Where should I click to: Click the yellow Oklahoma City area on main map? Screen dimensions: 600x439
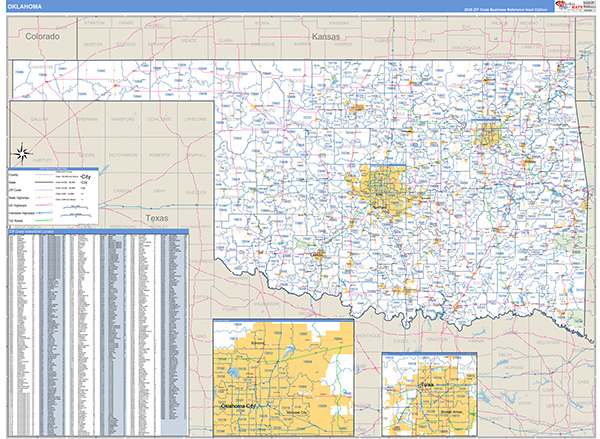point(383,187)
